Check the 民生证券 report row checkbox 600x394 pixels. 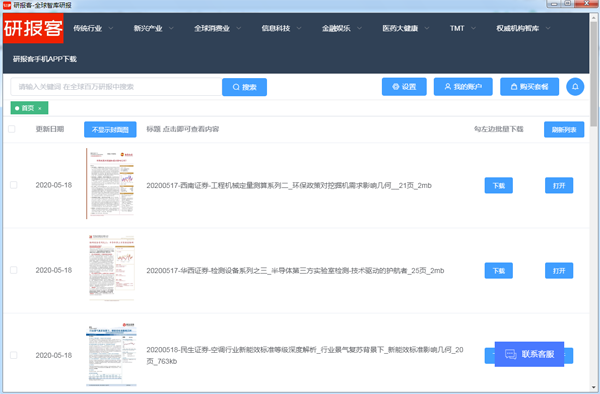point(13,355)
